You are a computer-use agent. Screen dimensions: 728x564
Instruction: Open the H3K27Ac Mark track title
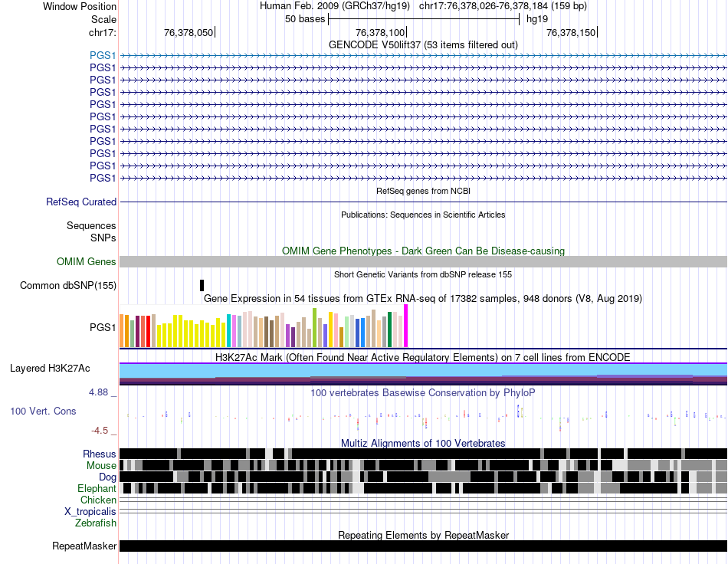tap(423, 357)
